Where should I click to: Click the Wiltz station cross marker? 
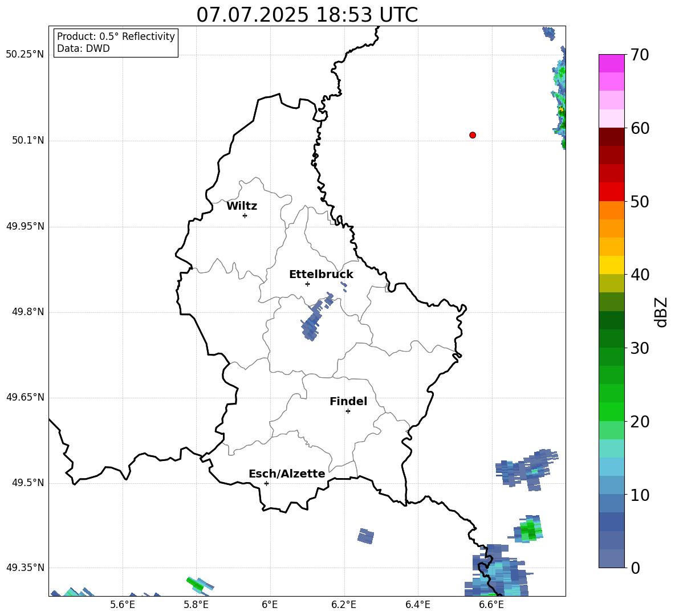tap(245, 215)
